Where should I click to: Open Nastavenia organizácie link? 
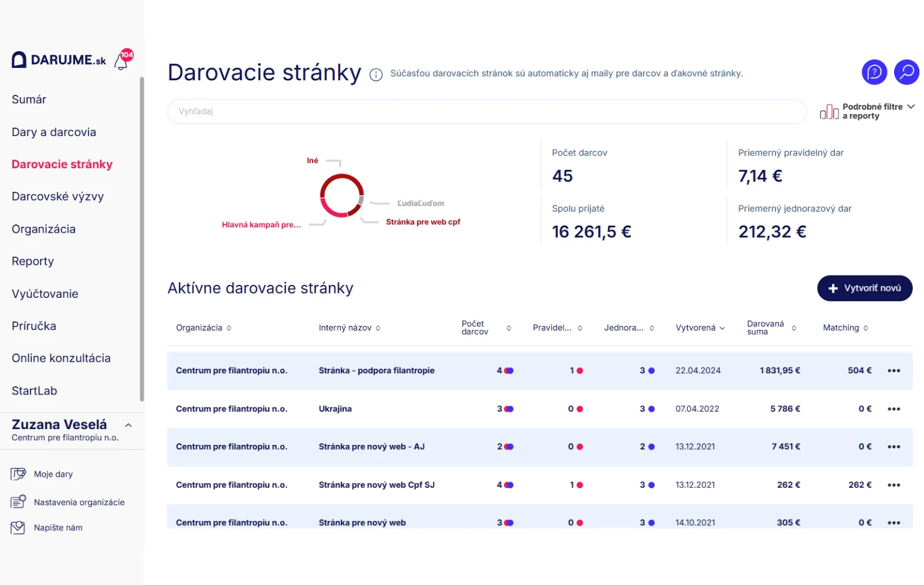(79, 502)
